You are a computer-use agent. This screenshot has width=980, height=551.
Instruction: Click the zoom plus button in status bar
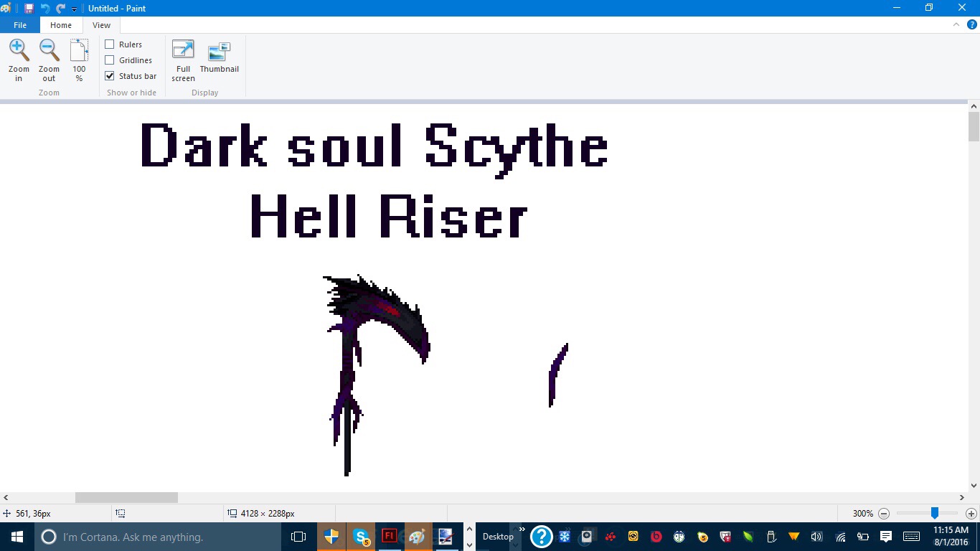971,514
